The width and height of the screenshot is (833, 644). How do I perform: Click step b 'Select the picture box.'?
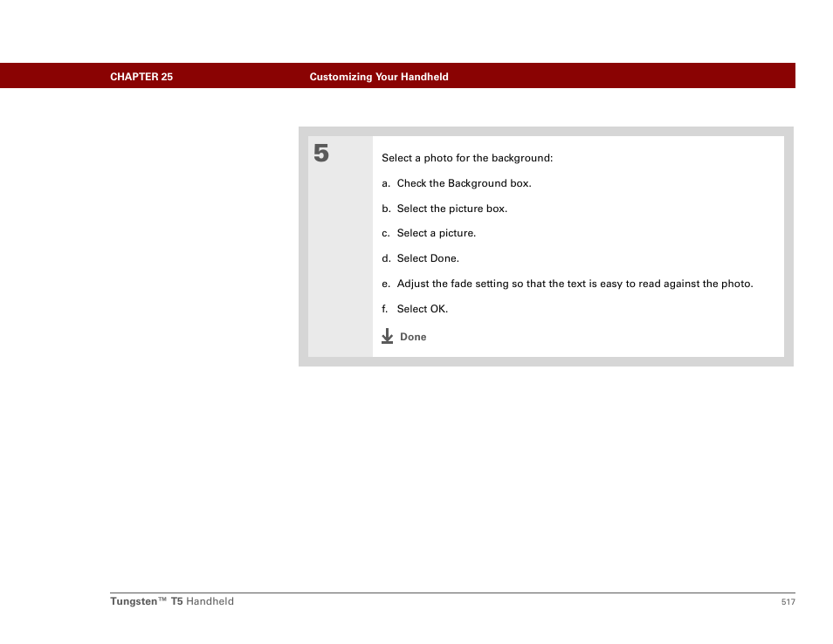(x=444, y=209)
